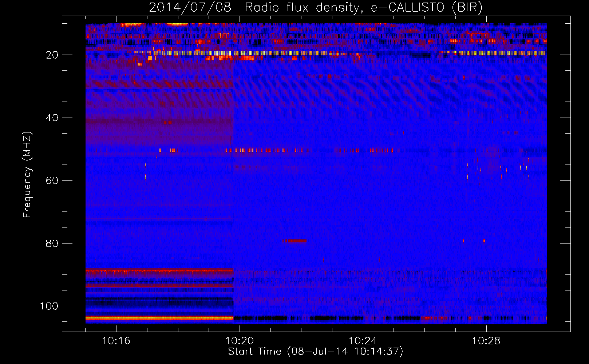
Task: Click the 10:28 time tick label
Action: [486, 341]
